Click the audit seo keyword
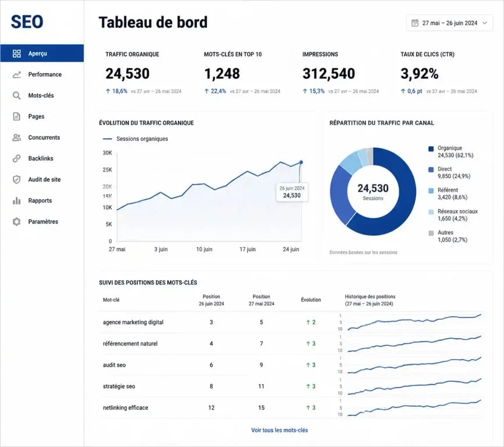The height and width of the screenshot is (447, 504). tap(114, 365)
